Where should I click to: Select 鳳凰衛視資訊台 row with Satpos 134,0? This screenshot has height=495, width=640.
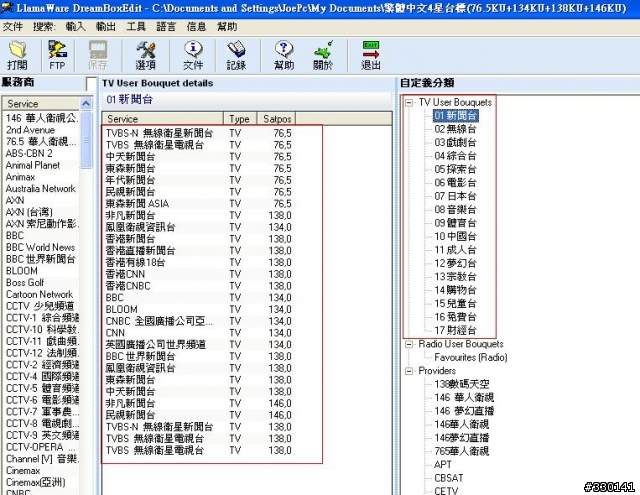tap(198, 227)
